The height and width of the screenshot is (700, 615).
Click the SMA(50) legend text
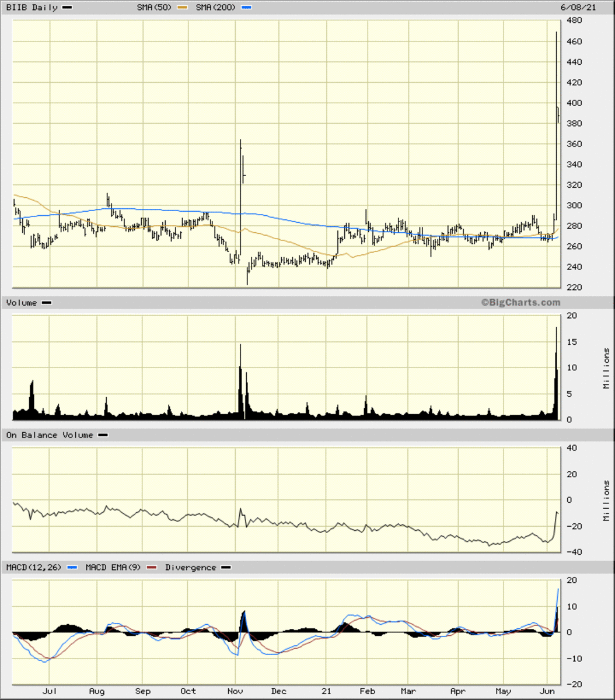point(155,8)
